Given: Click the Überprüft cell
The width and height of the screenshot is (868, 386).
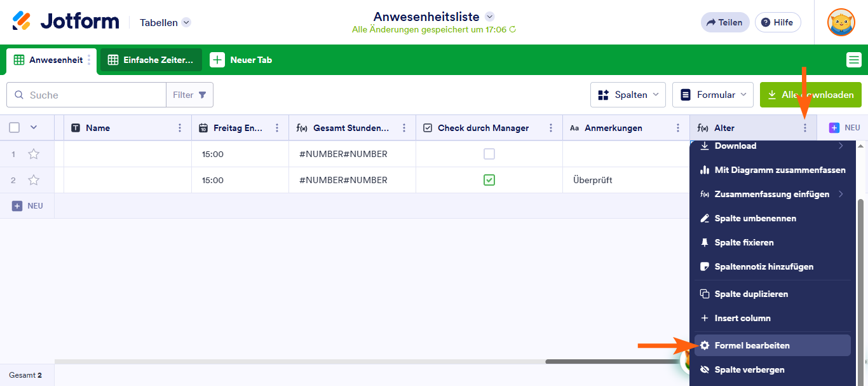Looking at the screenshot, I should (x=626, y=180).
